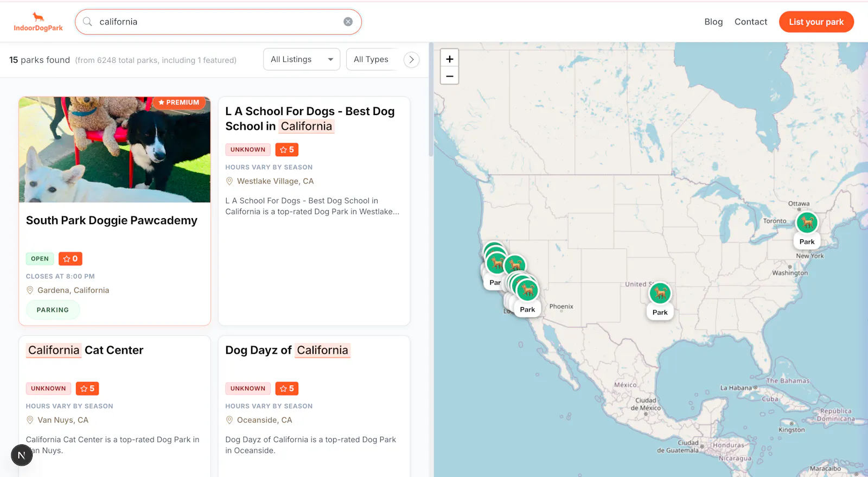The image size is (868, 477).
Task: Click the 0 star rating badge
Action: (71, 259)
